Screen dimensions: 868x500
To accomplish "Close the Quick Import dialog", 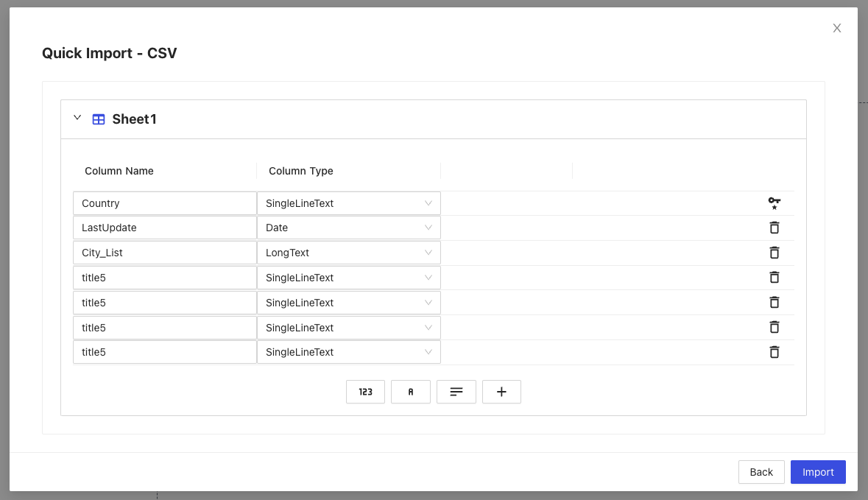I will (x=837, y=28).
